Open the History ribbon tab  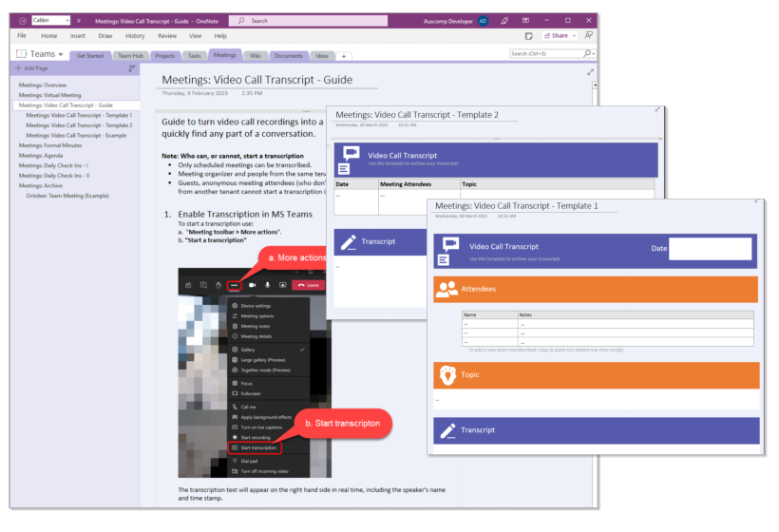pyautogui.click(x=135, y=36)
